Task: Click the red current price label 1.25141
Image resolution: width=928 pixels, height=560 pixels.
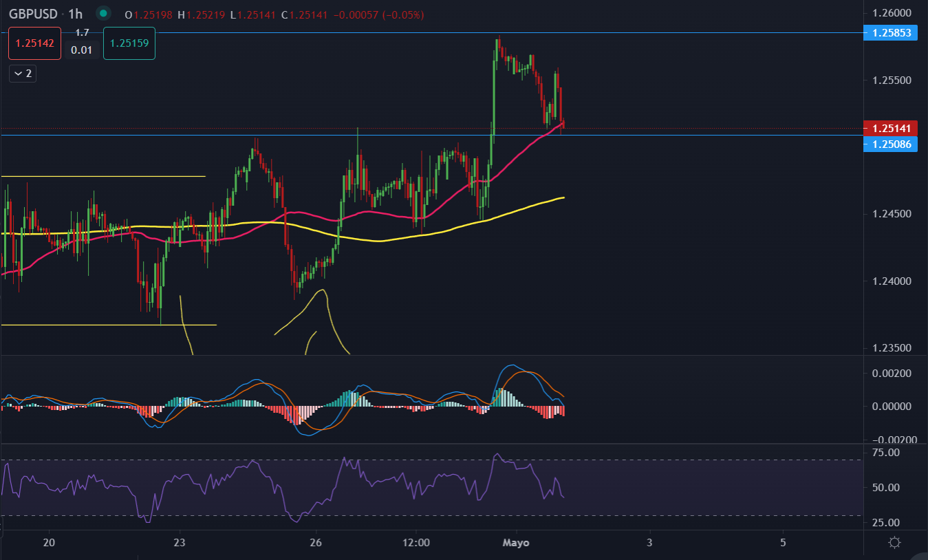Action: (x=891, y=129)
